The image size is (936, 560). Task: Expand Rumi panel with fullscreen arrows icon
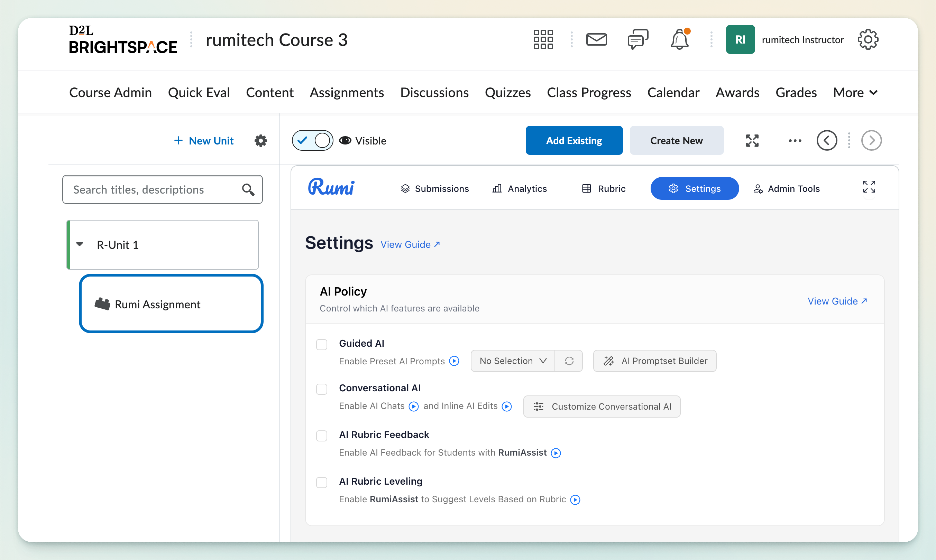869,187
